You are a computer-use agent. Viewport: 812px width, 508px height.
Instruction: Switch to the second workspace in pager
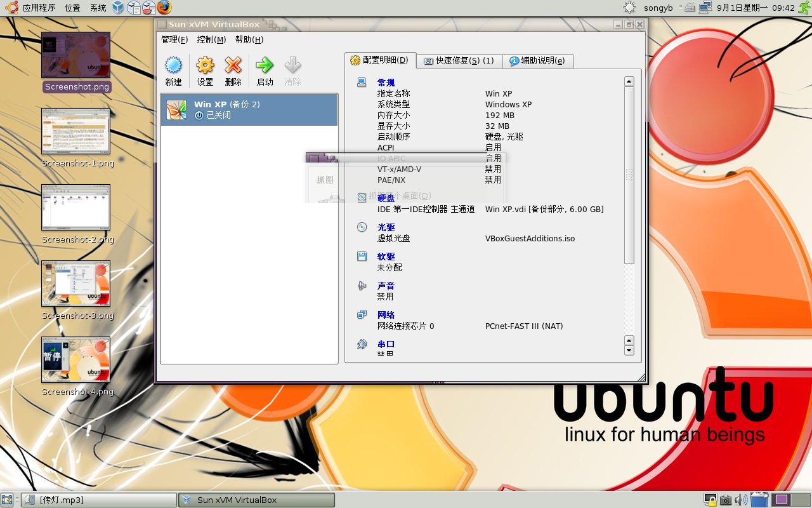click(801, 500)
